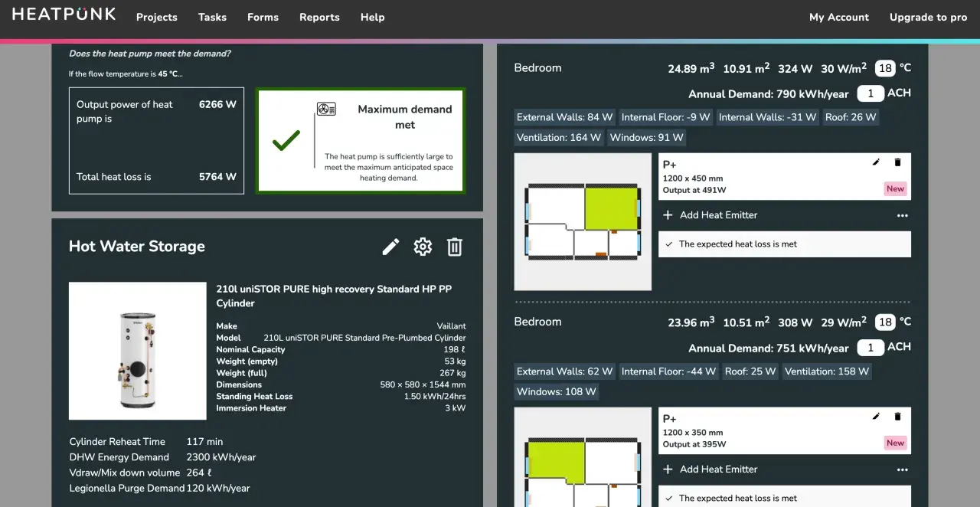This screenshot has width=980, height=507.
Task: Click Cylinder Reheat Time value 117 min
Action: (x=204, y=442)
